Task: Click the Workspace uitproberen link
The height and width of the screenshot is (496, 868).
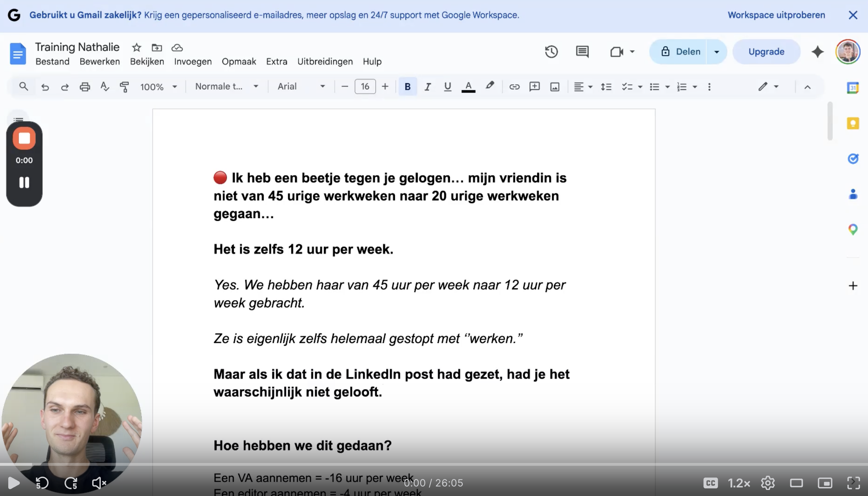Action: point(776,15)
